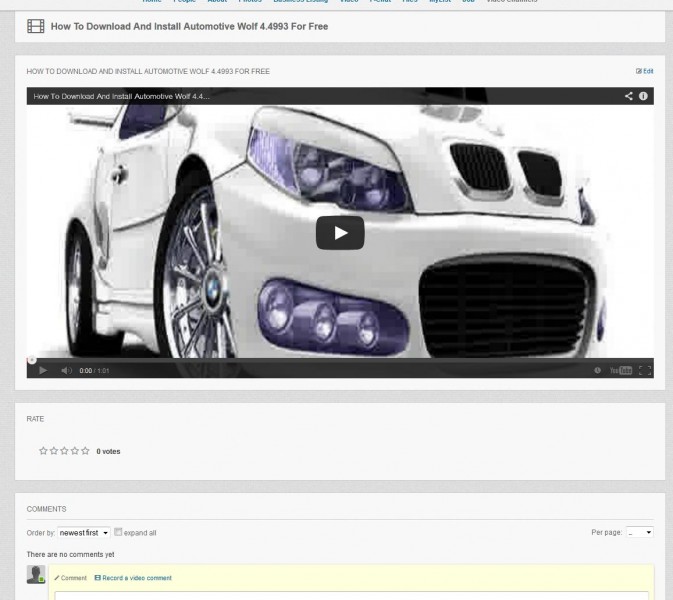Image resolution: width=673 pixels, height=600 pixels.
Task: Toggle the 'expand all' checkbox
Action: pos(118,532)
